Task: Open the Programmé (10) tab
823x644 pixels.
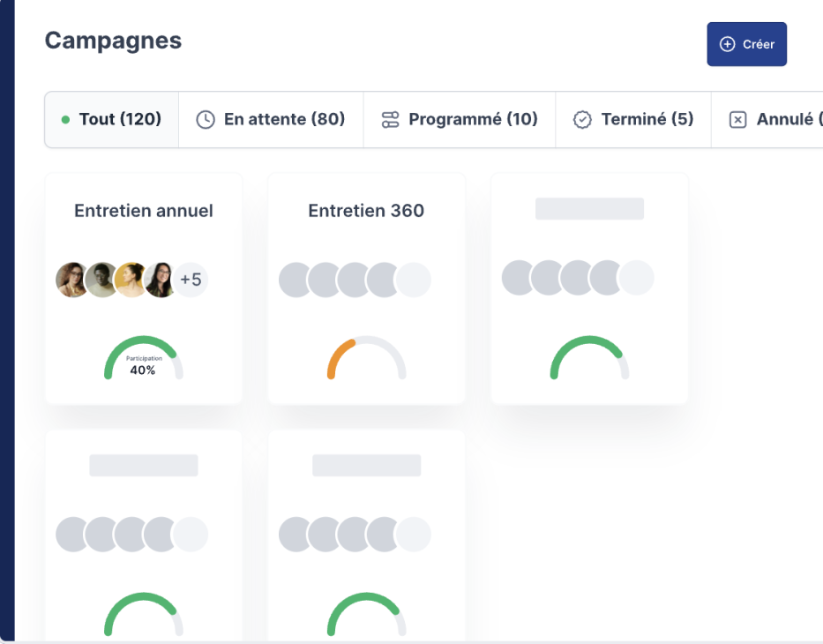Action: pyautogui.click(x=473, y=120)
